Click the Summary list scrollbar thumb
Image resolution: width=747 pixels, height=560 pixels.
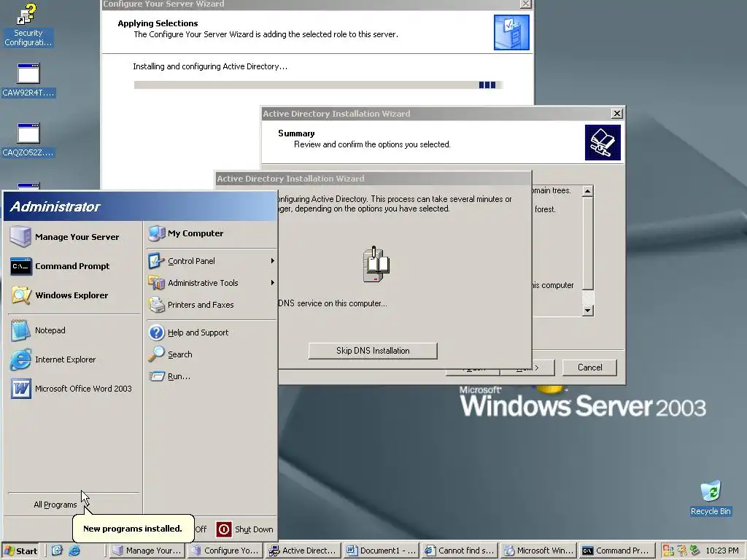(x=588, y=244)
